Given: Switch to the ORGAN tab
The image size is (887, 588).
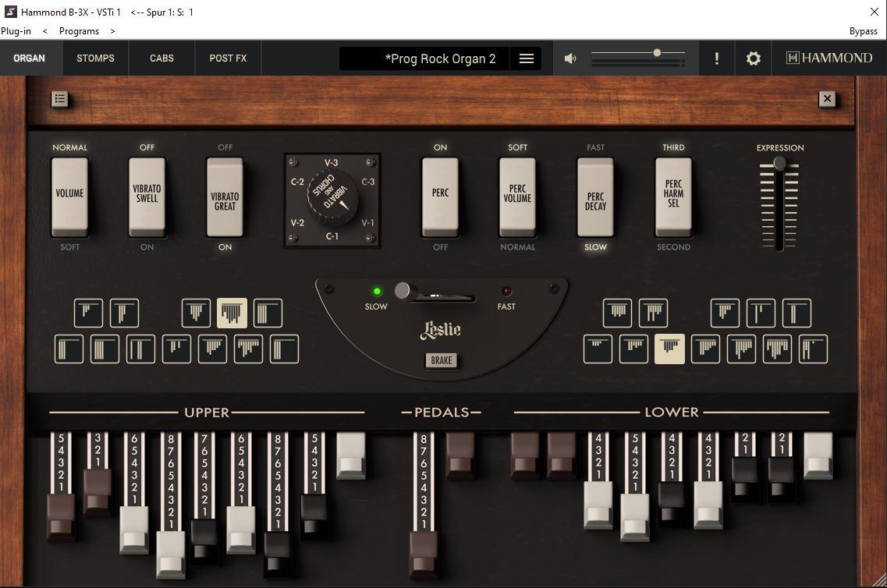Looking at the screenshot, I should coord(30,58).
